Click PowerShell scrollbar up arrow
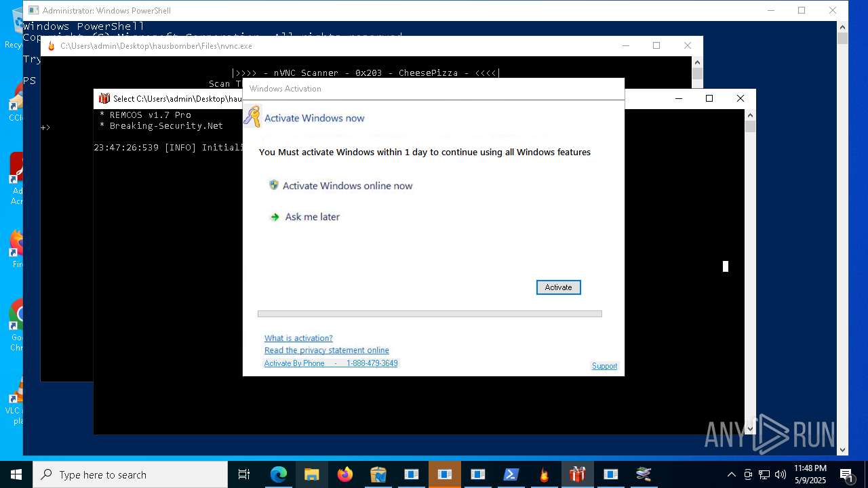 (x=843, y=27)
